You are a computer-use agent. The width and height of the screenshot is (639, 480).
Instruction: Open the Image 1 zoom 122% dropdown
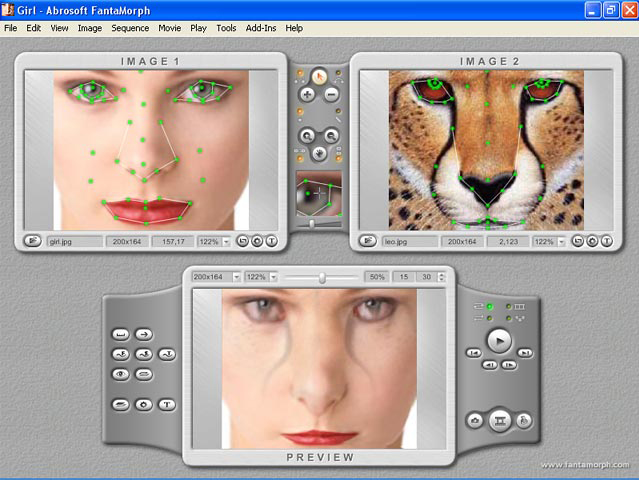(227, 241)
